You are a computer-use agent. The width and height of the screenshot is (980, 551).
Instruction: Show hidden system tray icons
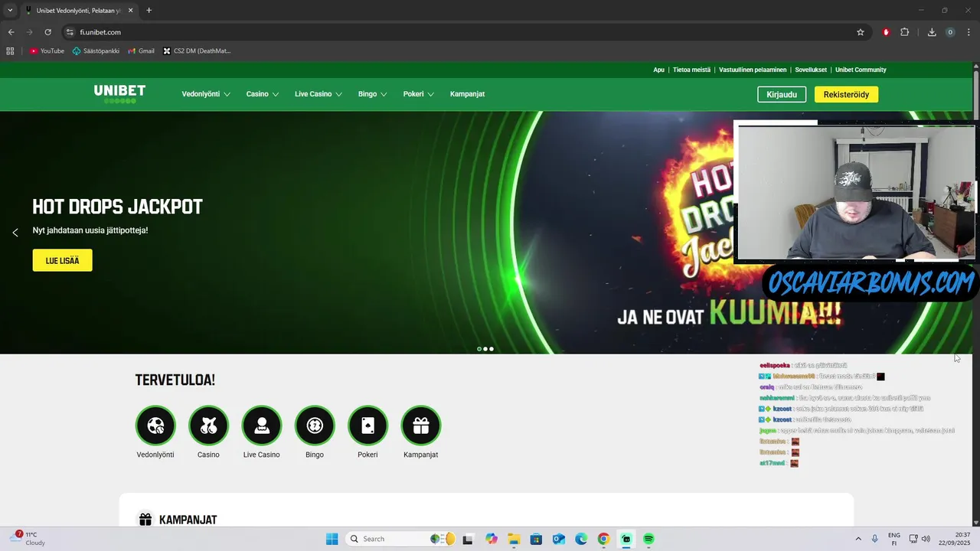click(857, 539)
